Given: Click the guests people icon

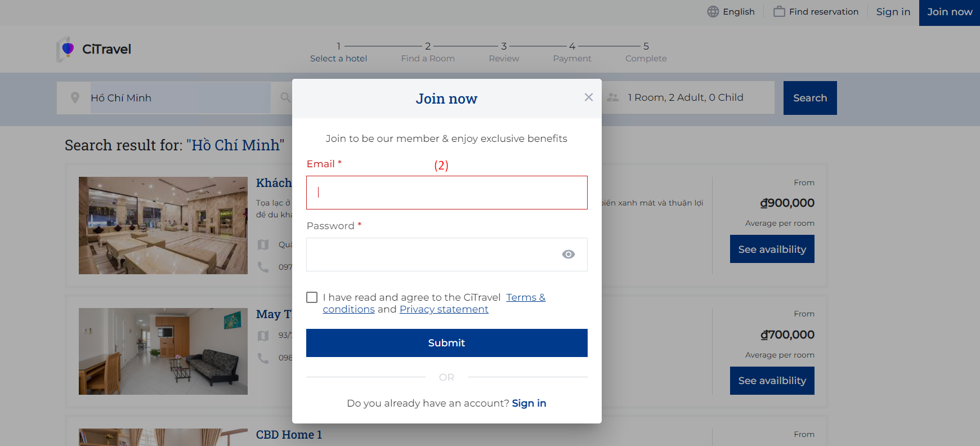Looking at the screenshot, I should pos(613,98).
